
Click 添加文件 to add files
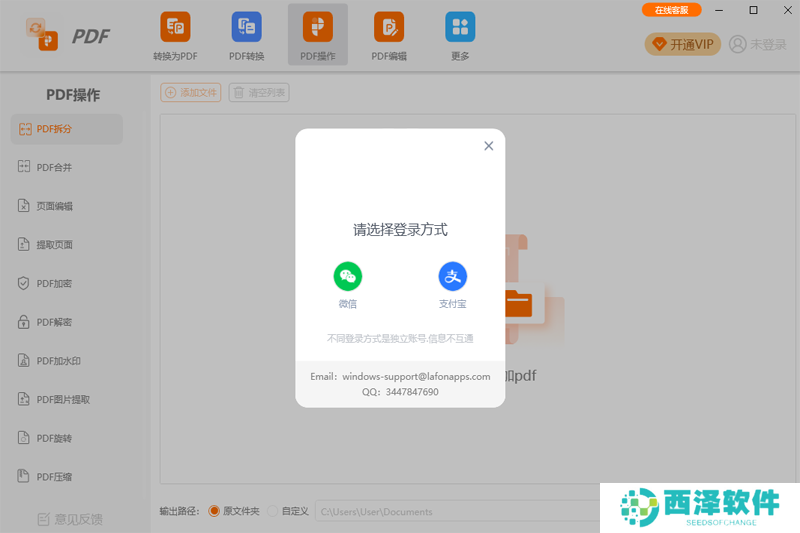(190, 92)
